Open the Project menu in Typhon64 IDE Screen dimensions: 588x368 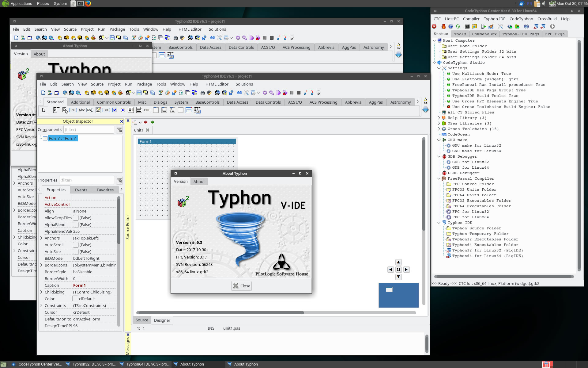(x=114, y=84)
